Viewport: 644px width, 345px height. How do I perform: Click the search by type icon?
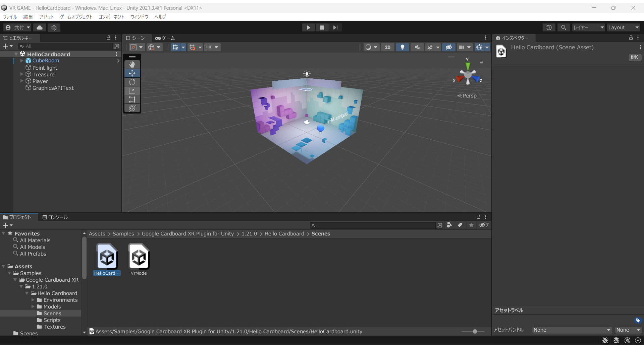tap(449, 225)
